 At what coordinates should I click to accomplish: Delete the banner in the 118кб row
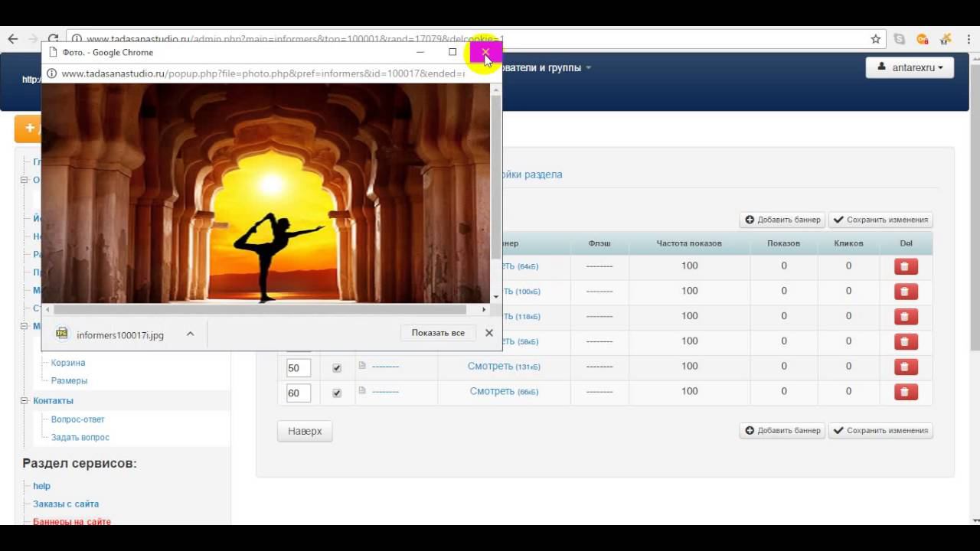coord(906,316)
